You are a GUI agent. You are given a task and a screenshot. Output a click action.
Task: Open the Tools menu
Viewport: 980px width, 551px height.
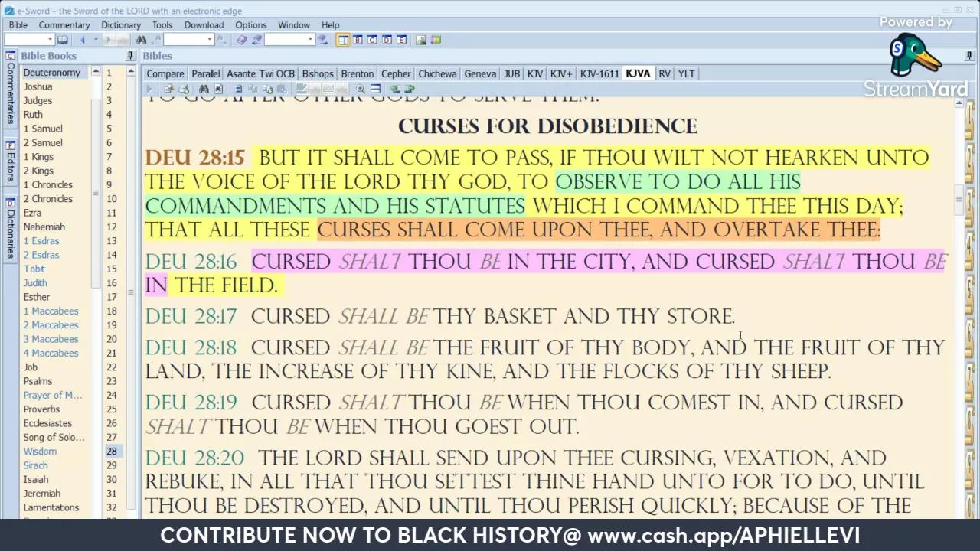pos(162,25)
